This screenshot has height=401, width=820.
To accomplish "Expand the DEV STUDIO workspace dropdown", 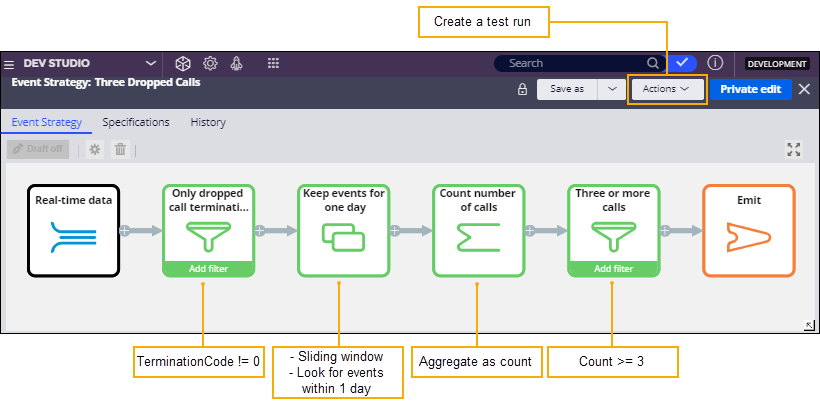I will [x=151, y=63].
